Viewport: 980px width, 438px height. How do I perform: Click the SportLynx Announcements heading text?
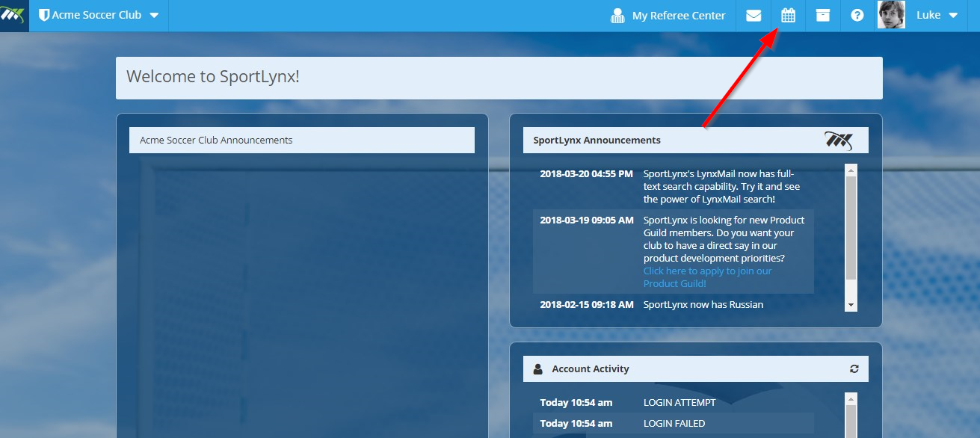pos(597,140)
